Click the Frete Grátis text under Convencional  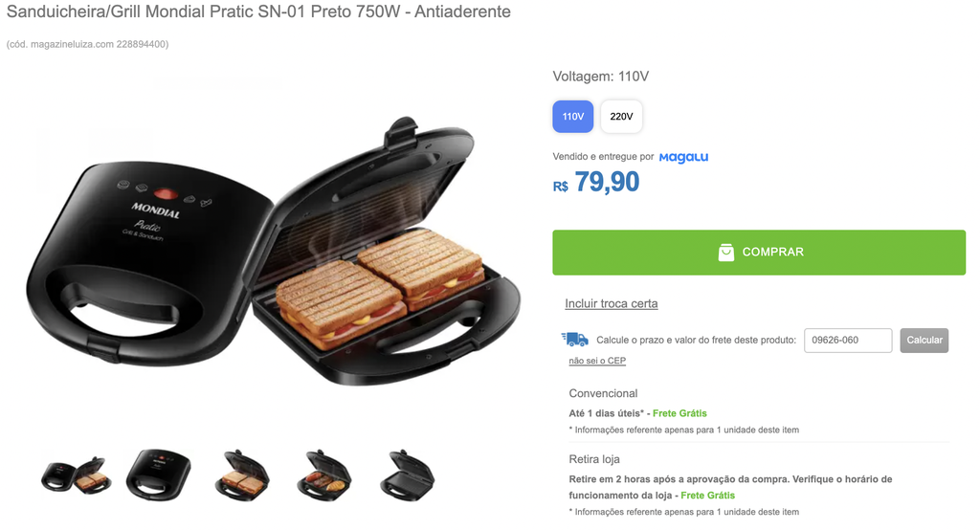coord(679,413)
